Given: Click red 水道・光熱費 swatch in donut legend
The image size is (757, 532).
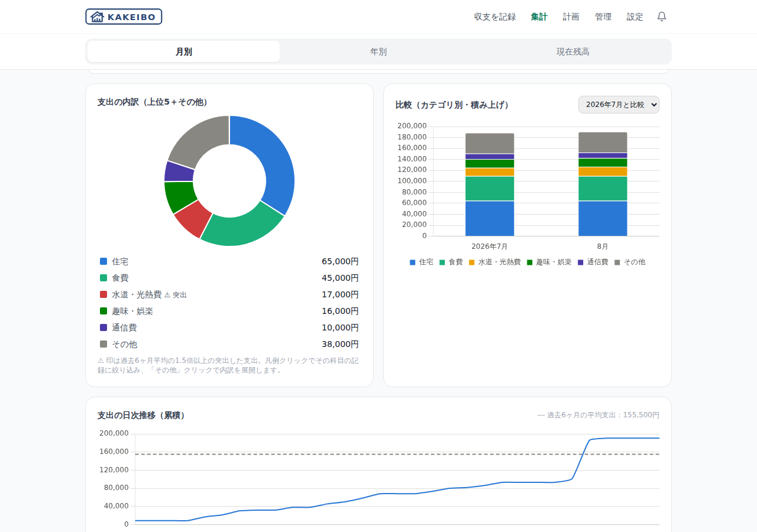Looking at the screenshot, I should point(103,294).
